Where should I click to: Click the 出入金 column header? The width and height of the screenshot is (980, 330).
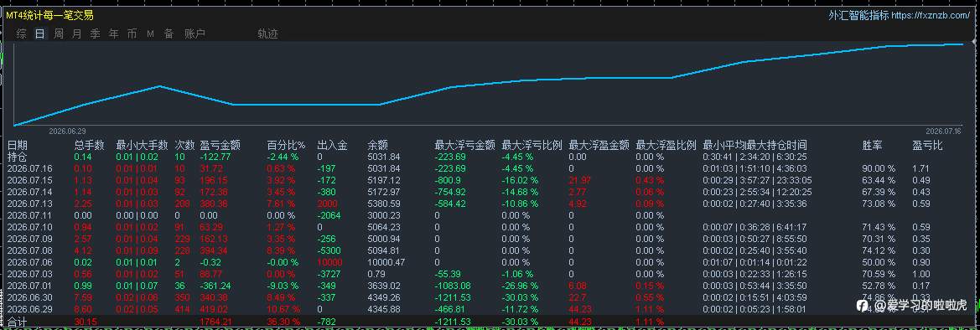(x=333, y=146)
